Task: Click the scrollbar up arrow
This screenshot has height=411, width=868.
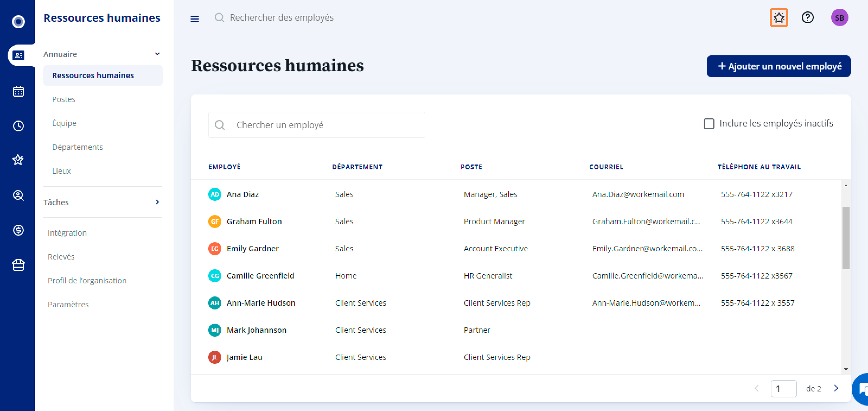Action: tap(846, 185)
